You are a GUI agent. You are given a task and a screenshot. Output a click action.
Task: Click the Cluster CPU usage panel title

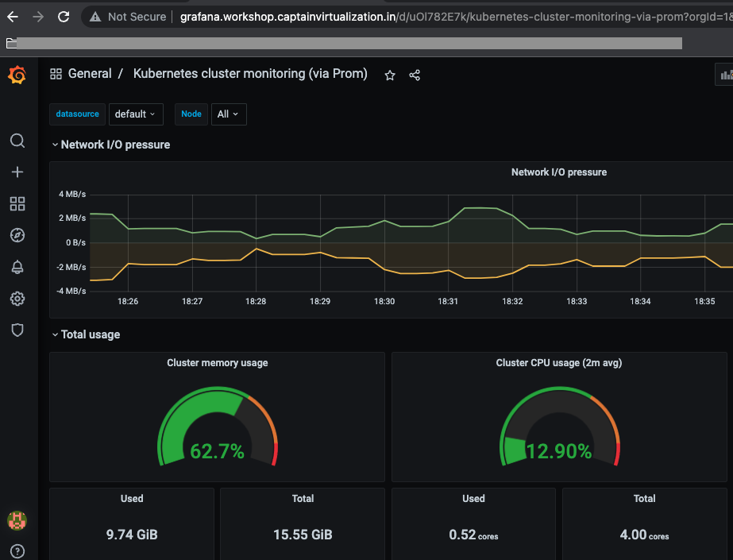558,363
